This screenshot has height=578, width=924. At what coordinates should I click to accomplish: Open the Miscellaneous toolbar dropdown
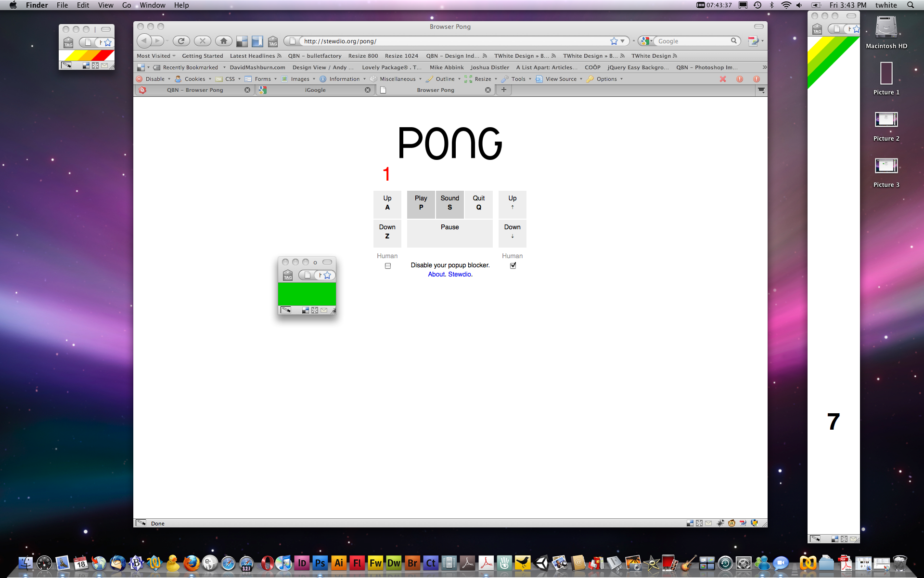tap(397, 79)
